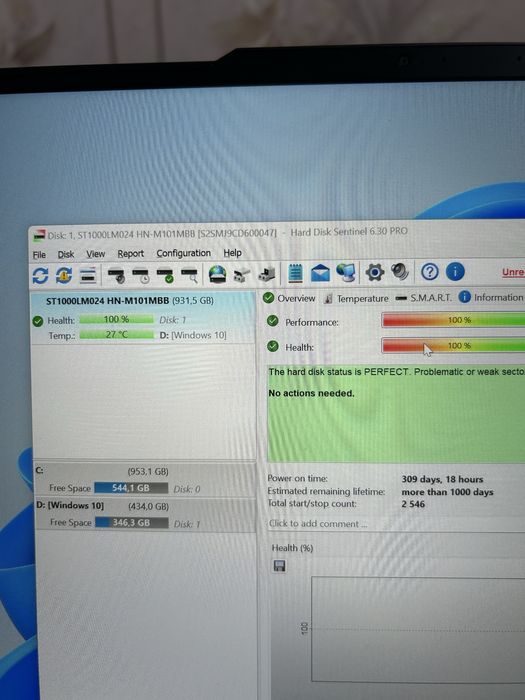This screenshot has height=700, width=525.
Task: Click the C: free space 544,1 GB bar
Action: (131, 488)
